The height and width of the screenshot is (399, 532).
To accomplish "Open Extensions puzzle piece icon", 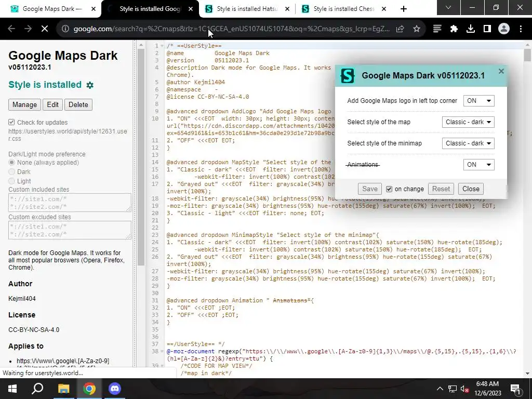I will coord(454,29).
